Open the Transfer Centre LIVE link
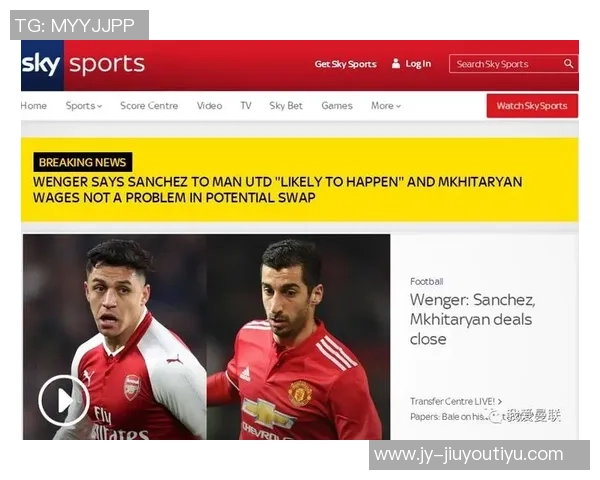Image resolution: width=600 pixels, height=480 pixels. point(456,402)
